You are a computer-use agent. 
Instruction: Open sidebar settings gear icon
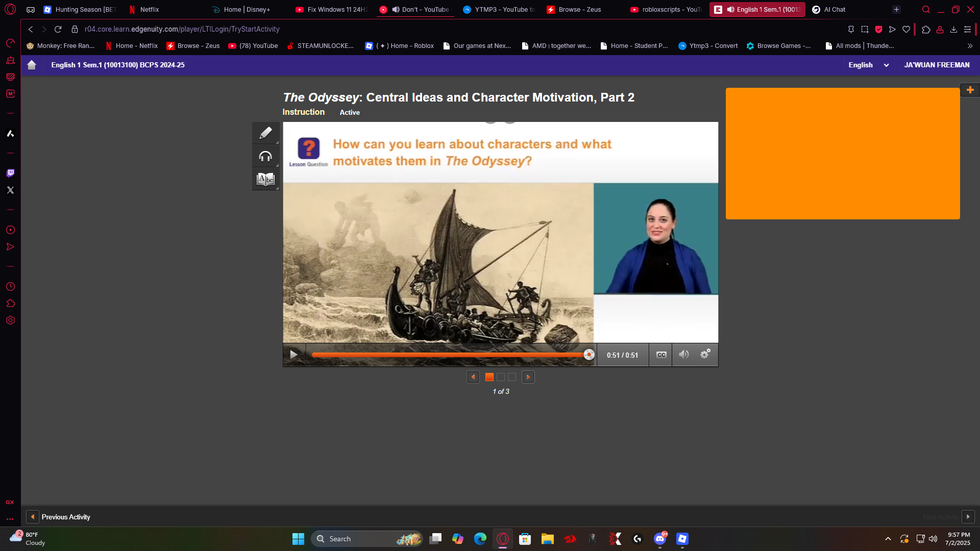tap(10, 320)
